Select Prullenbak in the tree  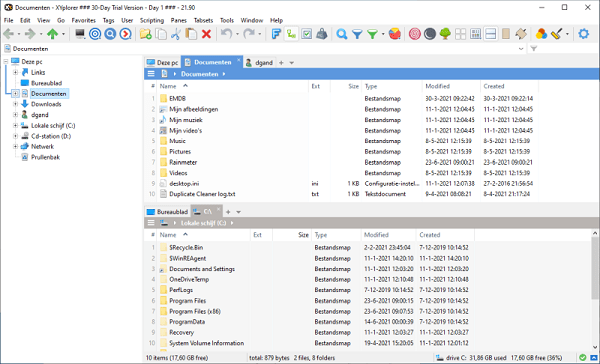point(45,157)
